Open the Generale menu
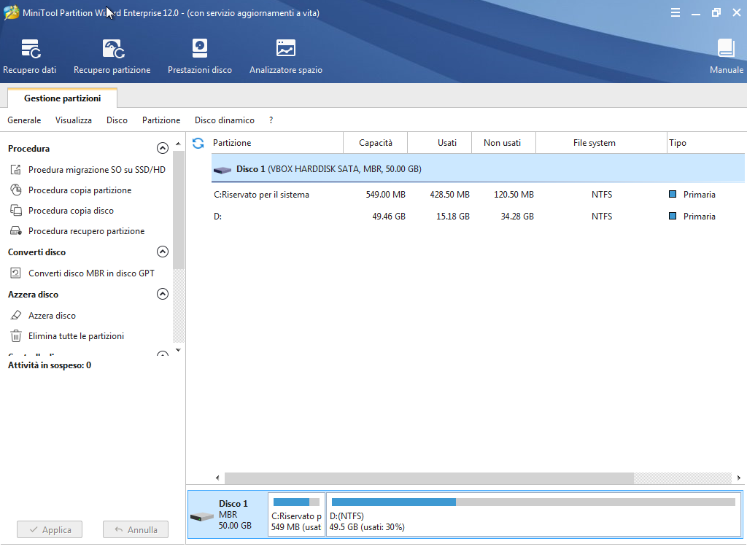The width and height of the screenshot is (747, 560). [24, 120]
